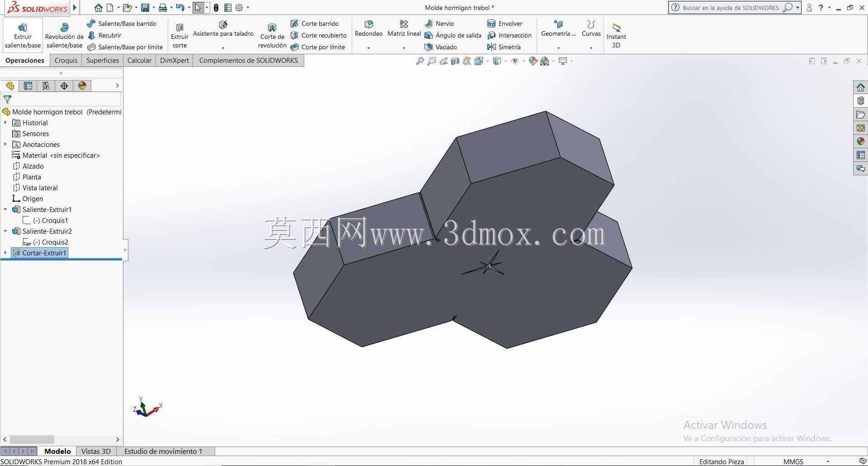Expand the Anotaciones tree node
Viewport: 868px width, 466px height.
[5, 145]
